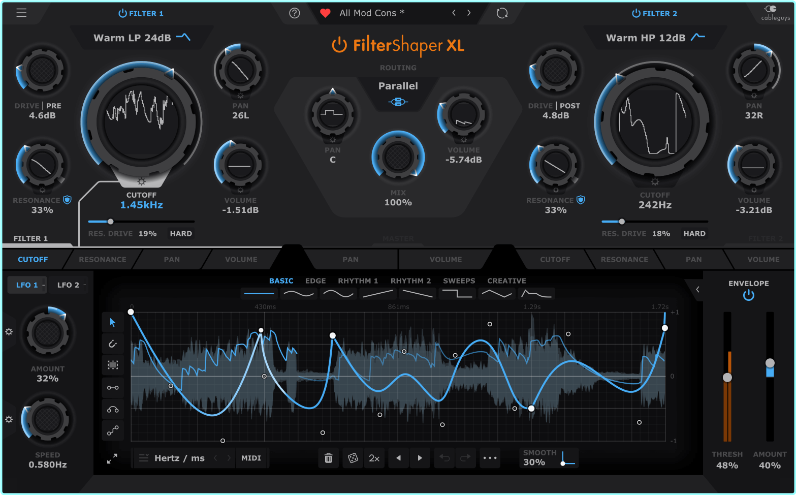Open the RHYTHM 1 waveform category
Screen dimensions: 796x495
358,281
